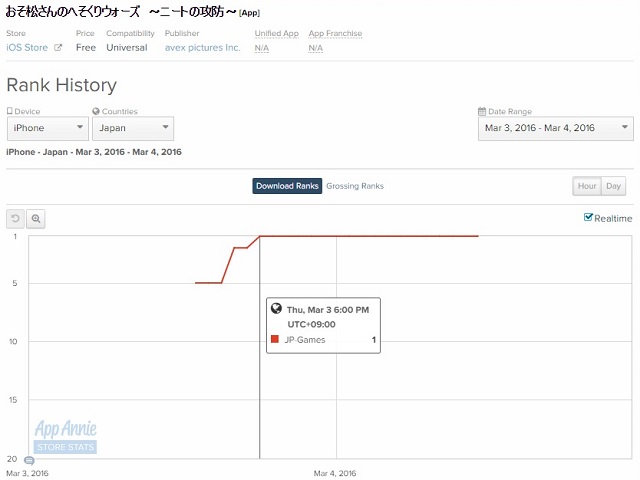The height and width of the screenshot is (480, 640).
Task: Click the 'UTC+09:00' tooltip text
Action: tap(311, 324)
